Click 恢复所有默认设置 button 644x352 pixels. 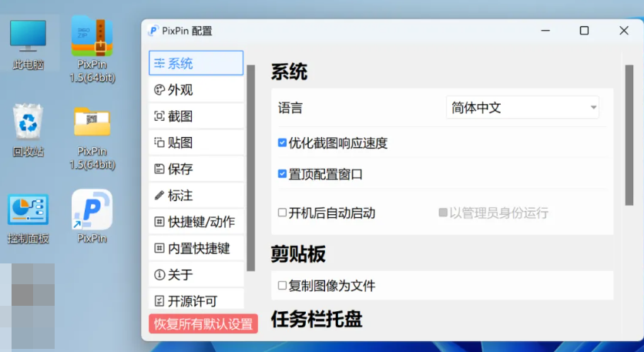[203, 324]
